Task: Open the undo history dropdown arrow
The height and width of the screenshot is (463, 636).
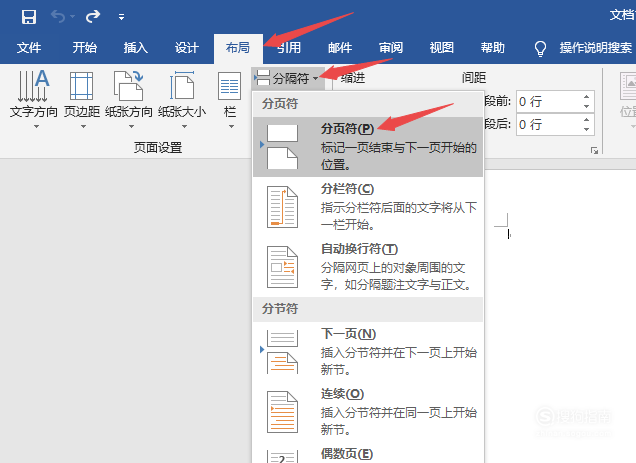Action: pos(73,17)
